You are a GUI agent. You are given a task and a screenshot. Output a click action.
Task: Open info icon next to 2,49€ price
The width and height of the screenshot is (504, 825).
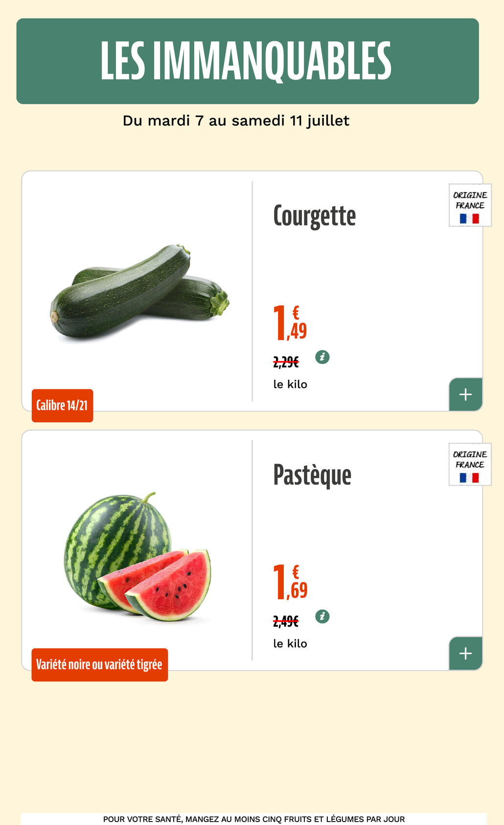322,616
